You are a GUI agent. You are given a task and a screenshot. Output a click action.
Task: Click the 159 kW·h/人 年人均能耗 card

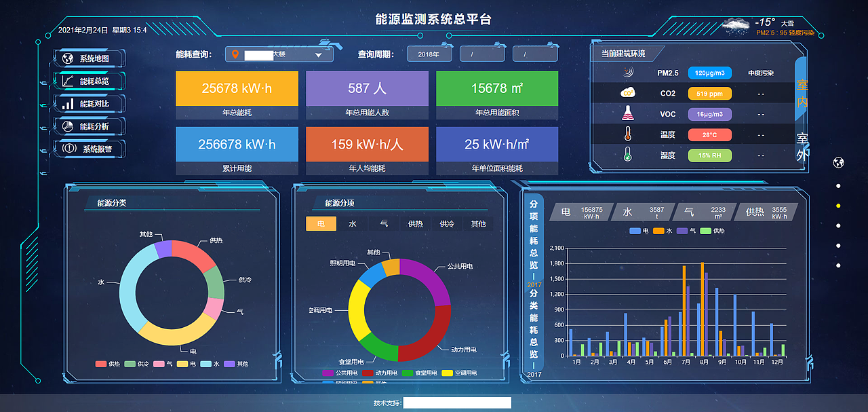point(367,150)
